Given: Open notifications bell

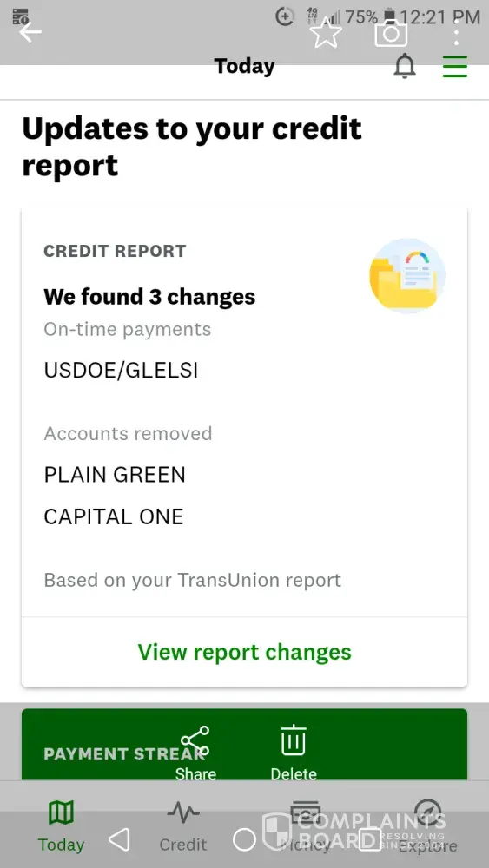Looking at the screenshot, I should (x=405, y=67).
